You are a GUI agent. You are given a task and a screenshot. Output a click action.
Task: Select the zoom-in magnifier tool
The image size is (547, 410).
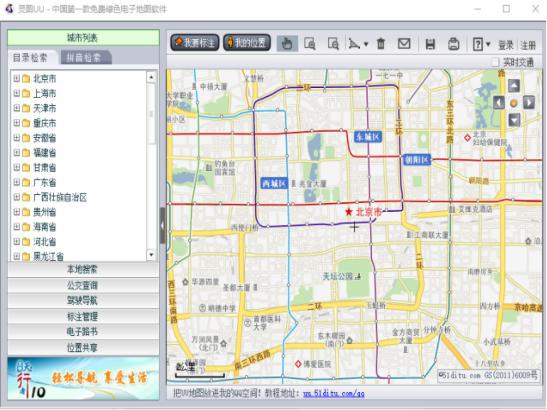310,44
